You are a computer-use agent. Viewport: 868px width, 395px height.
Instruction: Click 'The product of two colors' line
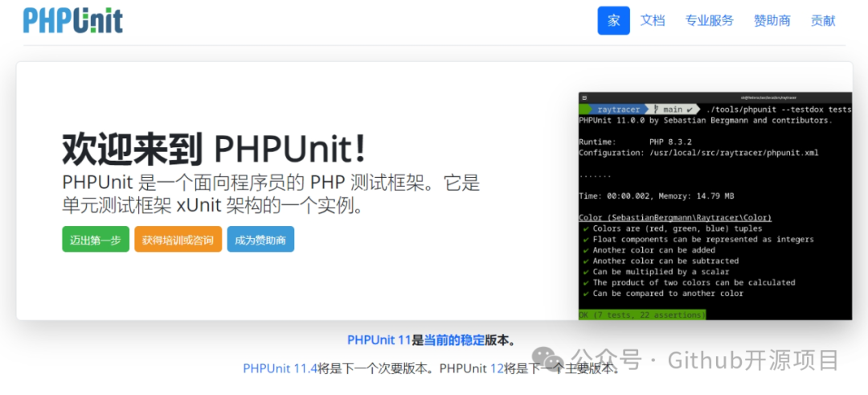[690, 282]
